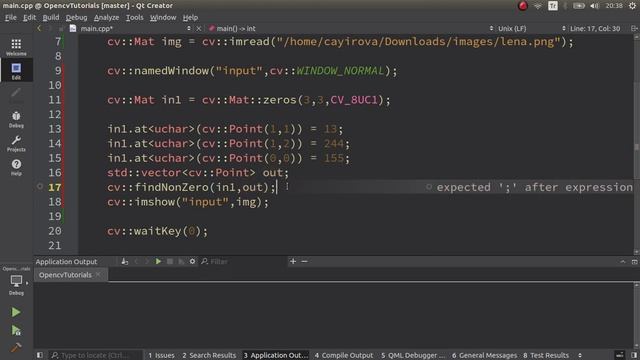The width and height of the screenshot is (640, 360).
Task: Zoom in output text with plus
Action: tap(293, 261)
